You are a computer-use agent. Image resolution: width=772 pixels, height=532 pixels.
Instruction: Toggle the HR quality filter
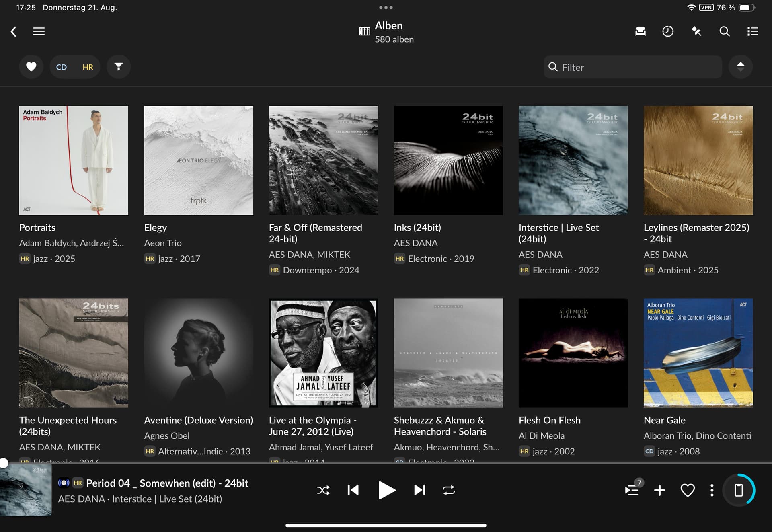pyautogui.click(x=88, y=67)
